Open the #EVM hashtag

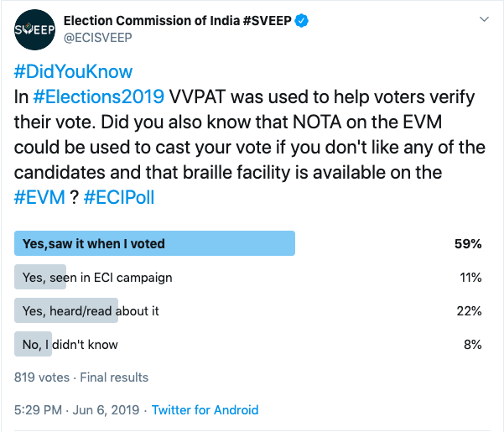click(39, 197)
